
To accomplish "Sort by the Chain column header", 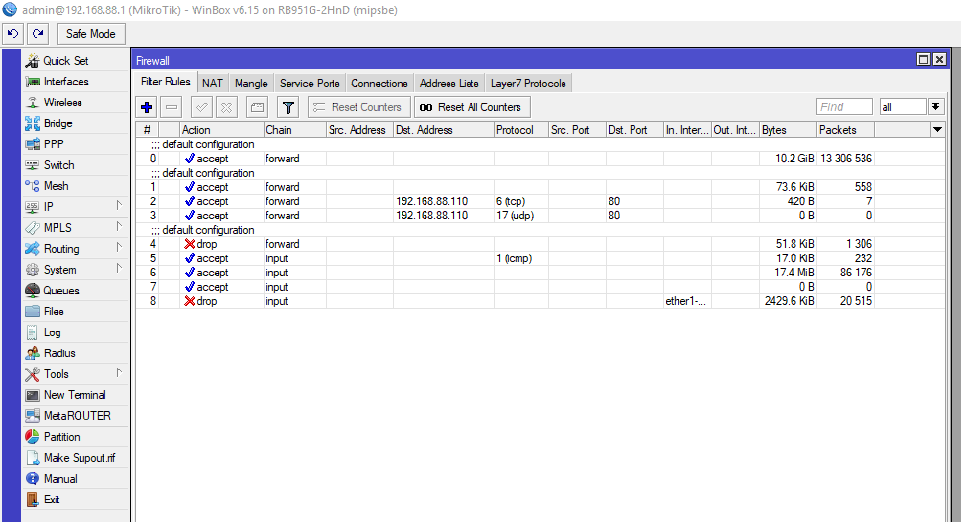I will click(x=295, y=130).
